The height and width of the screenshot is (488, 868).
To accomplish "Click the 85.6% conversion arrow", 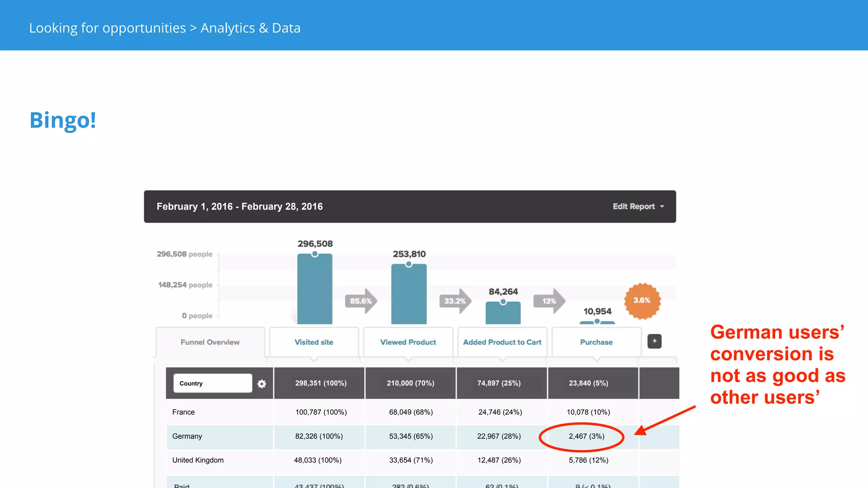I will [x=361, y=301].
